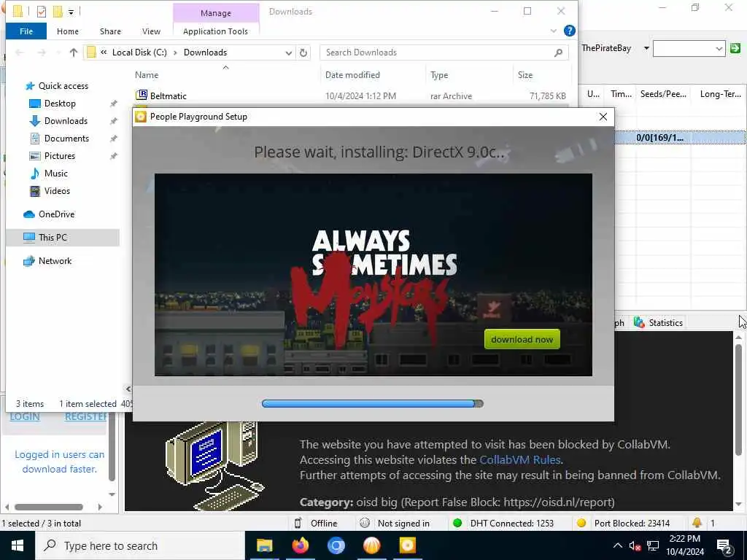Click the Search Downloads field
This screenshot has height=560, width=747.
[444, 52]
